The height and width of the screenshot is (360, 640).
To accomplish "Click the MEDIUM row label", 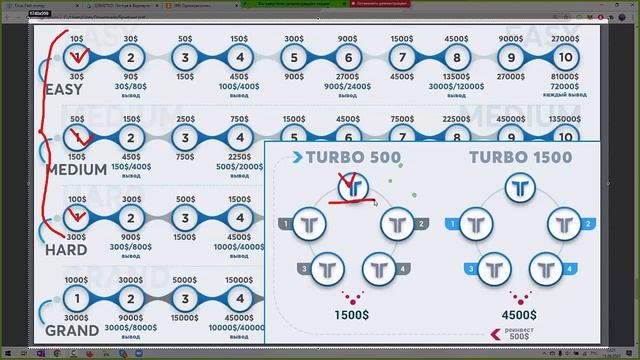I will click(x=77, y=169).
